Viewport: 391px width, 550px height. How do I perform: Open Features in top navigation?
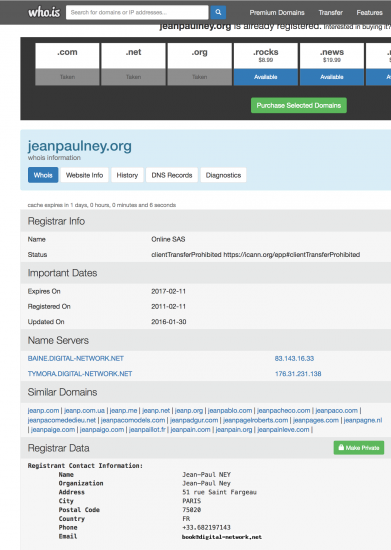369,13
